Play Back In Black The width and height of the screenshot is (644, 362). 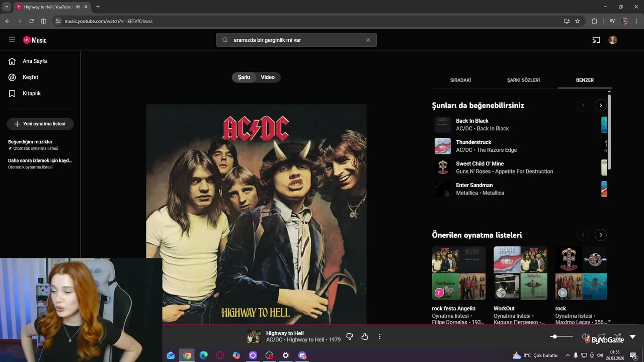coord(472,121)
